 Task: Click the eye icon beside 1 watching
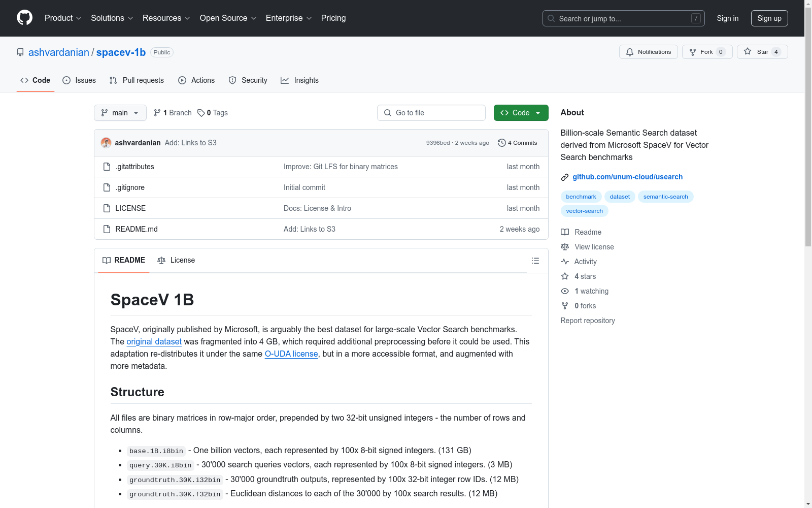(565, 291)
